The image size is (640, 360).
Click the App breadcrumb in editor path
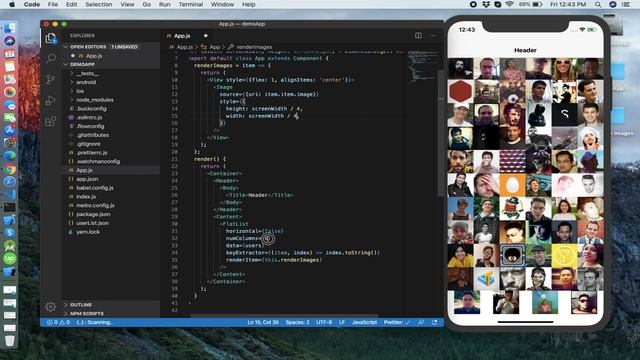(215, 47)
